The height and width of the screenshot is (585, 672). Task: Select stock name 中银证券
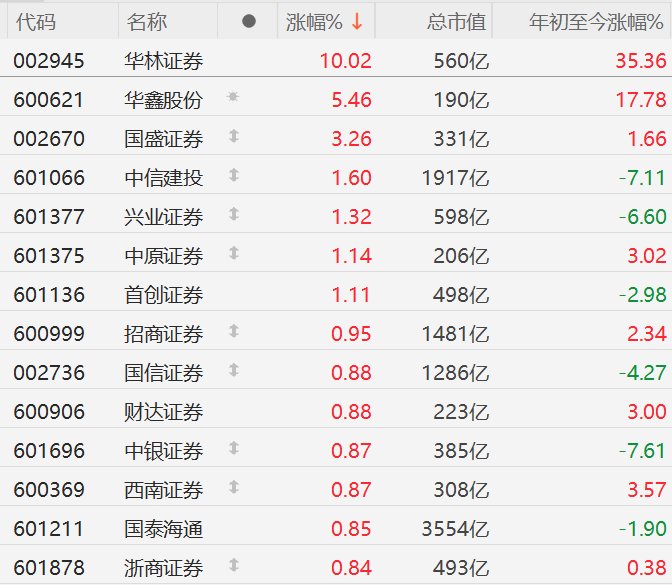click(x=164, y=451)
